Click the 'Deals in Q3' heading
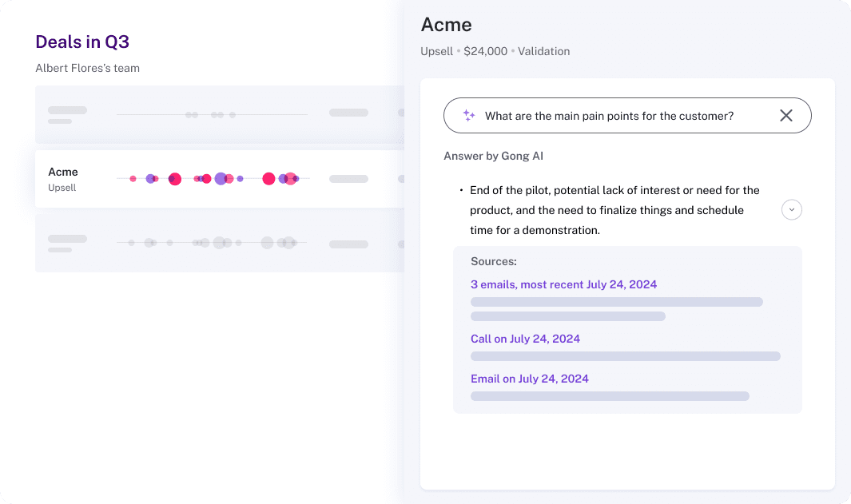Screen dimensions: 851x504 tap(82, 42)
